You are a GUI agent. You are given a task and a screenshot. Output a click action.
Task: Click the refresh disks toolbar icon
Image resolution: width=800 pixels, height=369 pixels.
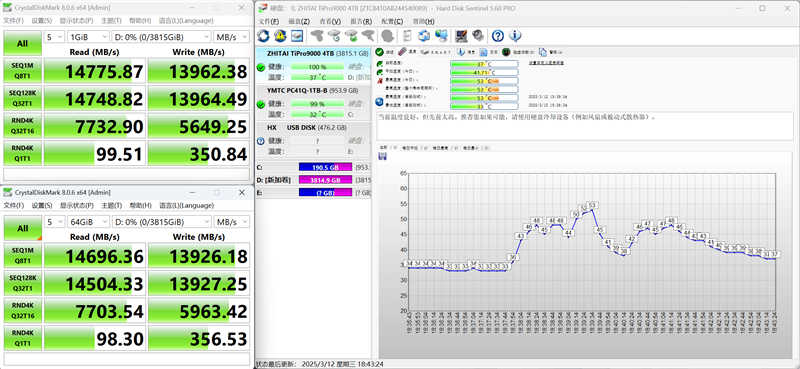tap(263, 36)
